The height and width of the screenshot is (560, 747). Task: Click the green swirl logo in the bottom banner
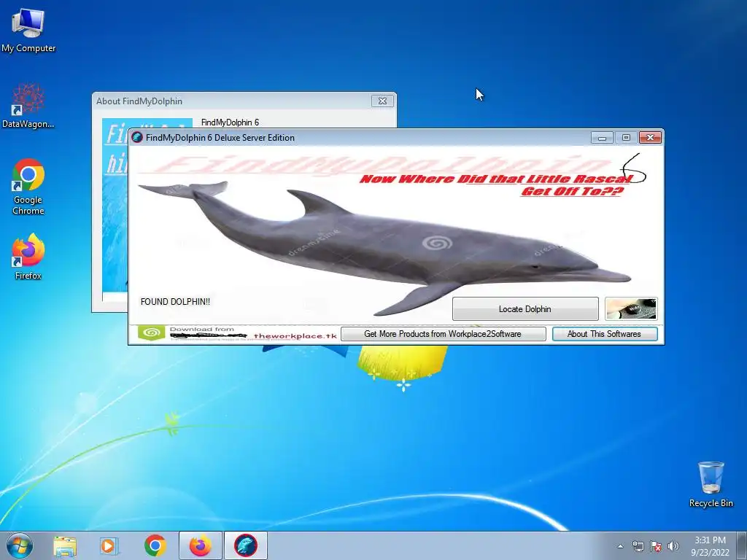coord(152,332)
